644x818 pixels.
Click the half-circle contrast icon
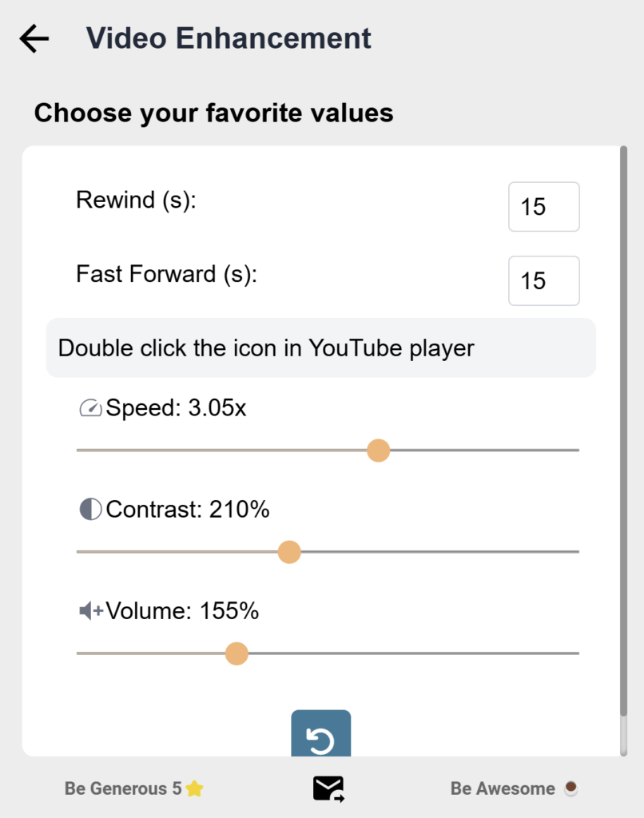pyautogui.click(x=90, y=509)
